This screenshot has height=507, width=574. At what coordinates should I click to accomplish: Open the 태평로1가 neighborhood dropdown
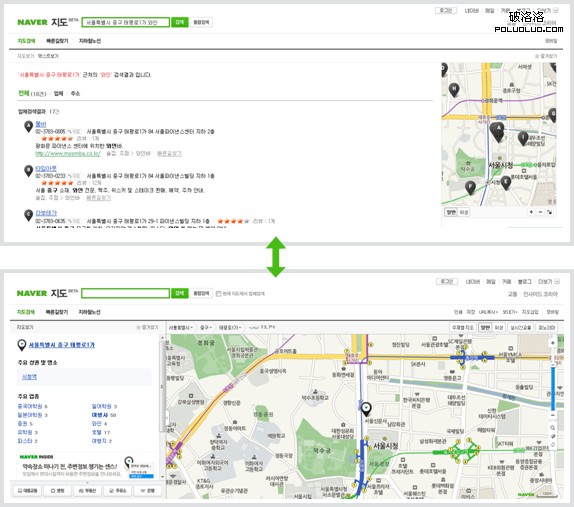point(230,327)
